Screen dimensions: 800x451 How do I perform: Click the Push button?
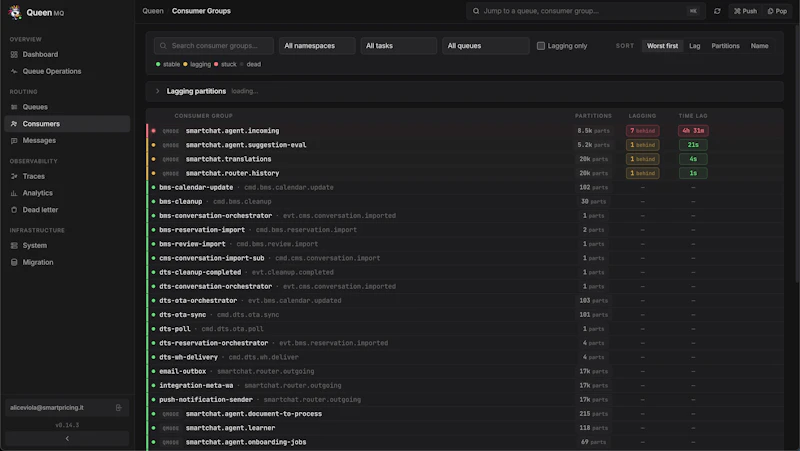pyautogui.click(x=745, y=11)
